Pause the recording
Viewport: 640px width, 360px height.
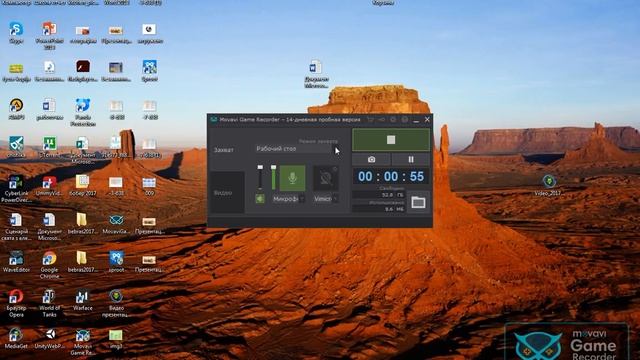pos(411,159)
